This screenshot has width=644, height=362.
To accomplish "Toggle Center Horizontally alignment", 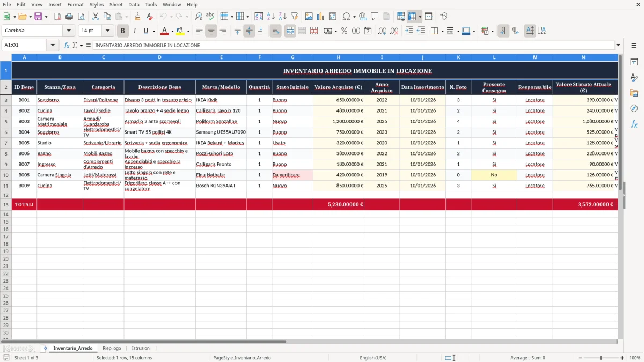I will [x=211, y=31].
